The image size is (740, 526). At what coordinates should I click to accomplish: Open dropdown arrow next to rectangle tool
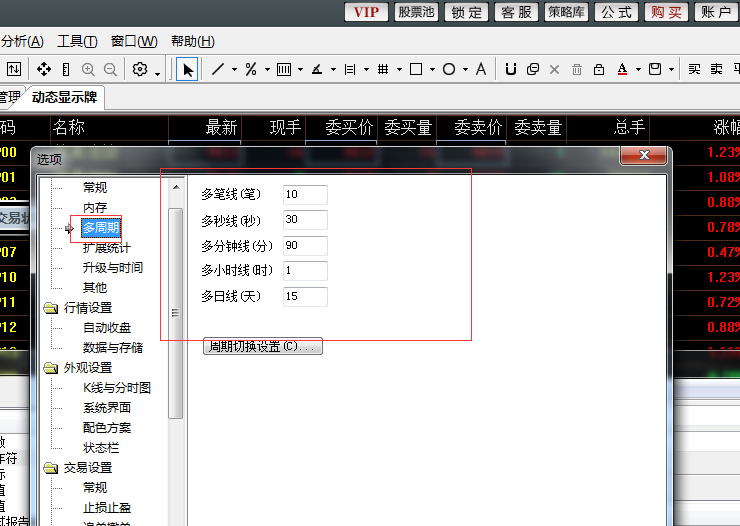coord(432,70)
